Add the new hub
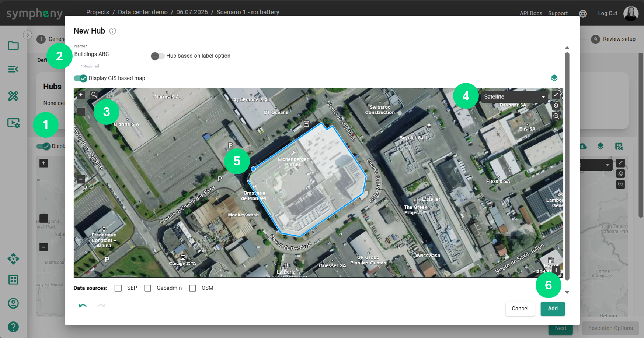The image size is (644, 338). [x=553, y=309]
